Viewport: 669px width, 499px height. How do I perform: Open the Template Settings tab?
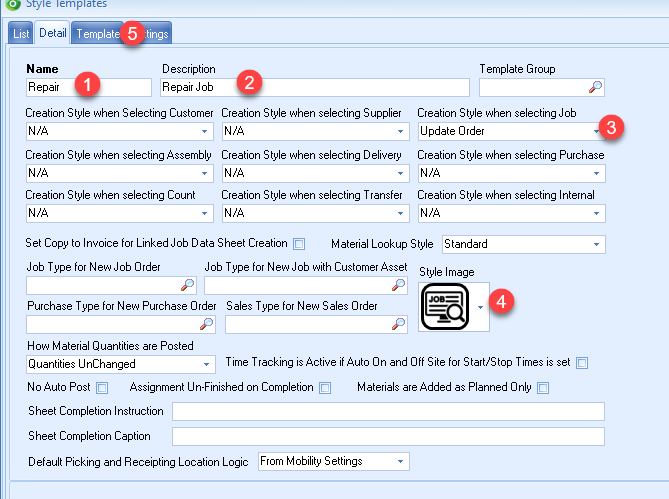click(x=122, y=33)
